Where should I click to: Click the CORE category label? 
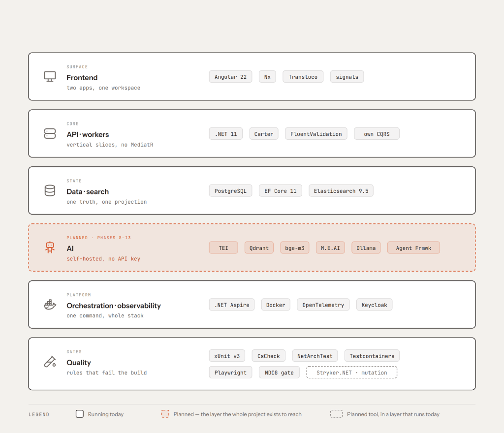73,124
